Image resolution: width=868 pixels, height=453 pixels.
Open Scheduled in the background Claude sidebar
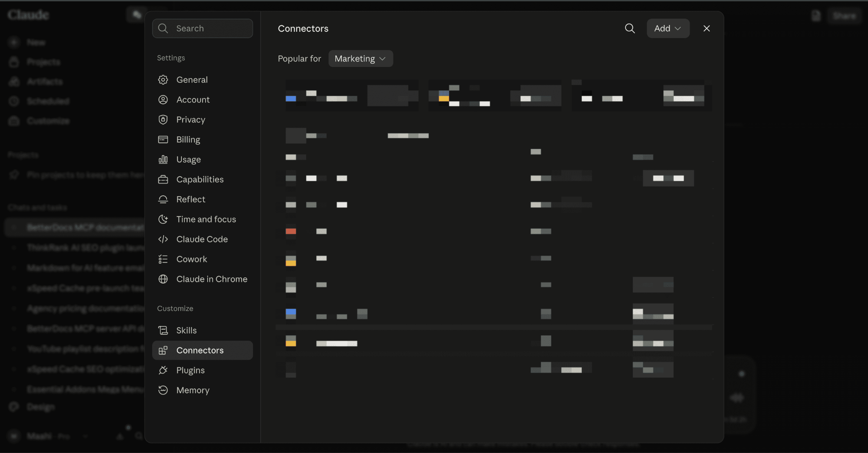48,101
